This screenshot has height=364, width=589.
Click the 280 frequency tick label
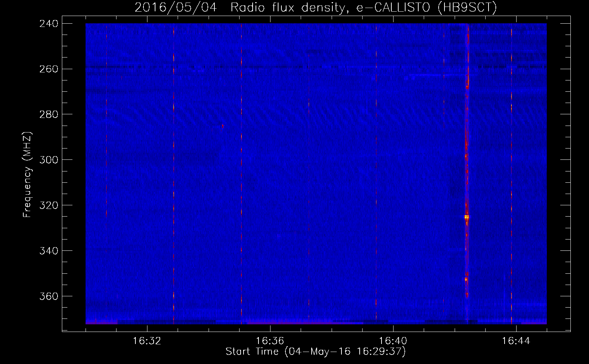(48, 114)
